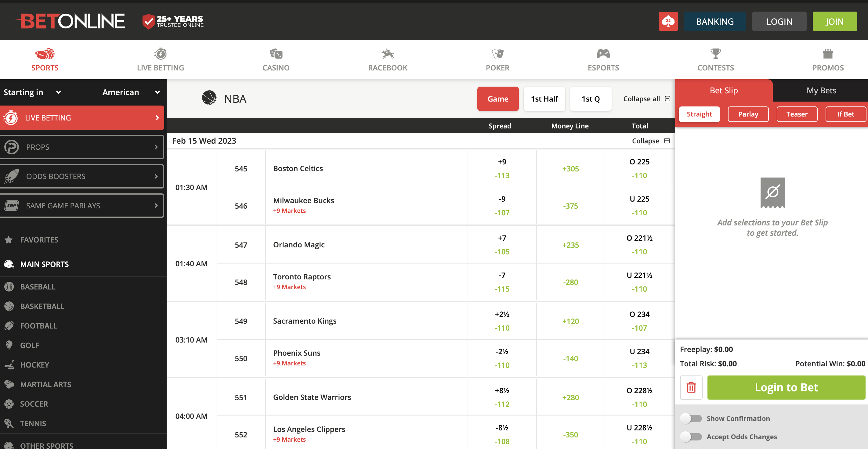
Task: Click the Login to Bet button
Action: click(786, 387)
